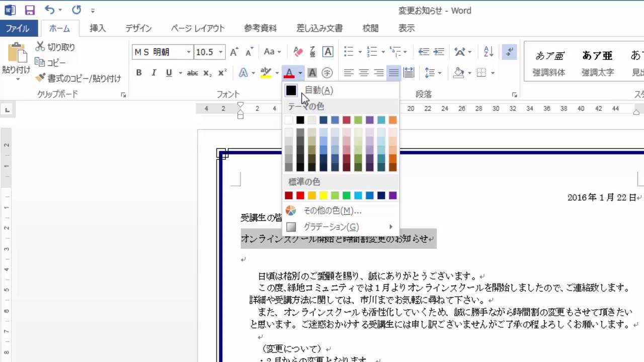
Task: Click the Distributed alignment icon
Action: pos(409,73)
